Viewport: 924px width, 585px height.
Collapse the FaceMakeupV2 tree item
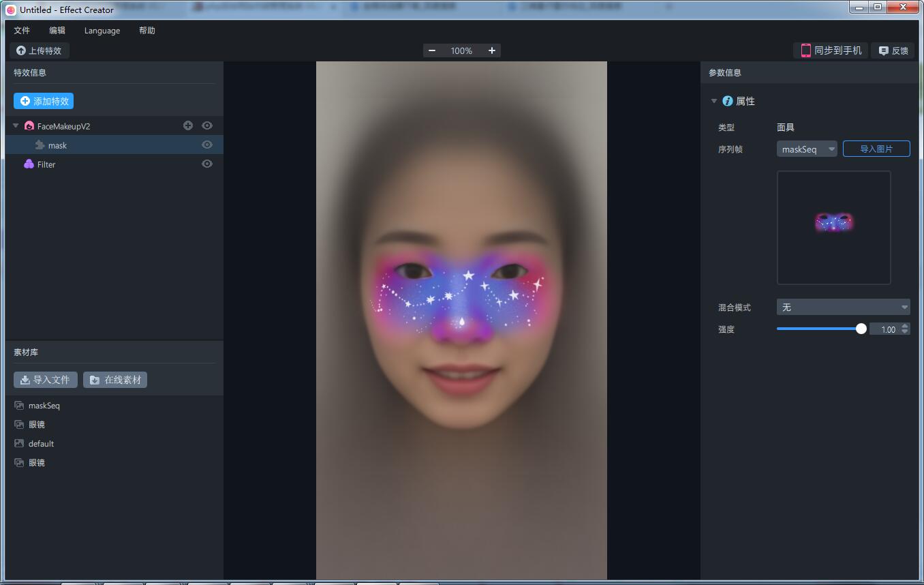(x=15, y=125)
